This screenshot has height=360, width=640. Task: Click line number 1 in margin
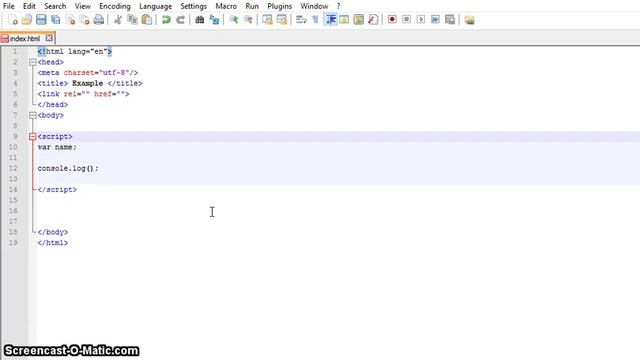point(15,51)
